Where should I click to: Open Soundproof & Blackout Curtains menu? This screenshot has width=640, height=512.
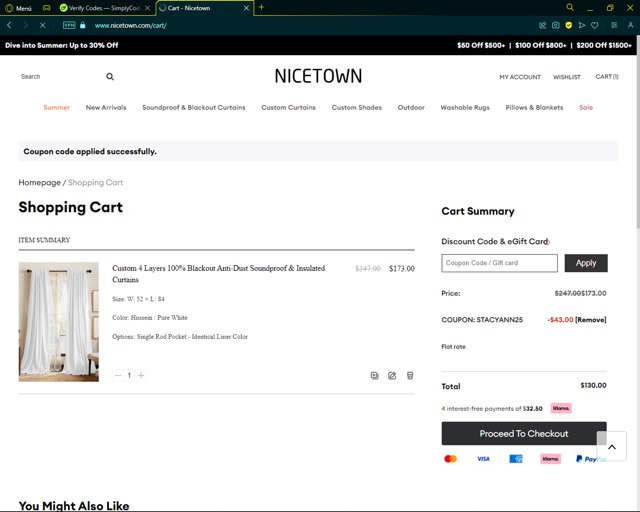(193, 107)
